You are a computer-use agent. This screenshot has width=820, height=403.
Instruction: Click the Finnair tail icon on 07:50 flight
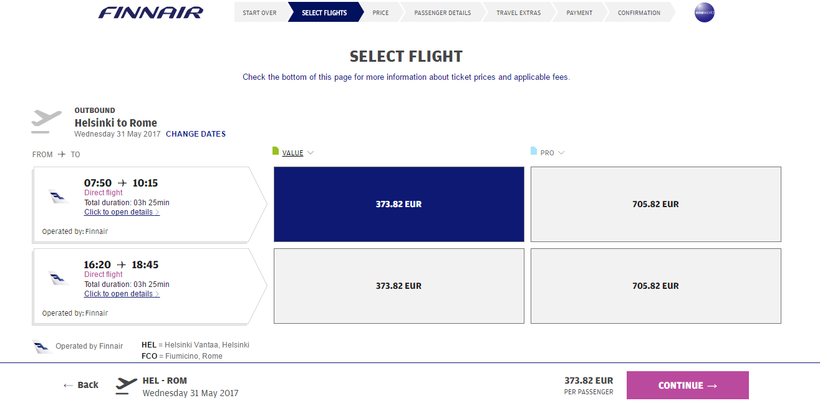tap(57, 197)
